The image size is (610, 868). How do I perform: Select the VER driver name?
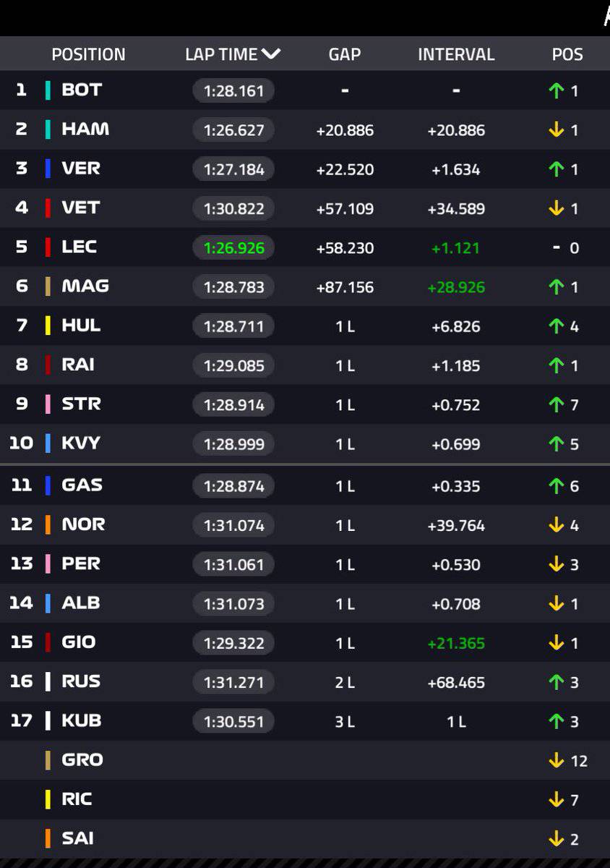tap(81, 169)
